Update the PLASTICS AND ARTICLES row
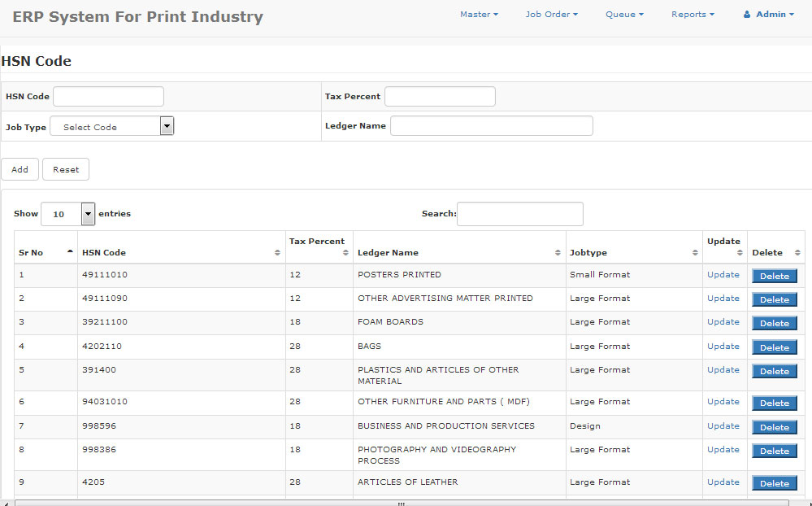The height and width of the screenshot is (506, 812). (723, 370)
